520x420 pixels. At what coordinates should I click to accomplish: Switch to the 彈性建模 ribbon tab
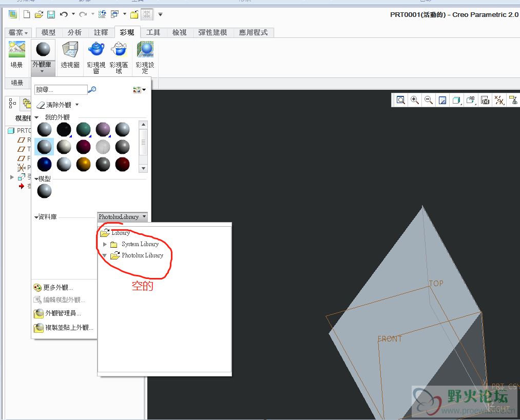click(213, 32)
